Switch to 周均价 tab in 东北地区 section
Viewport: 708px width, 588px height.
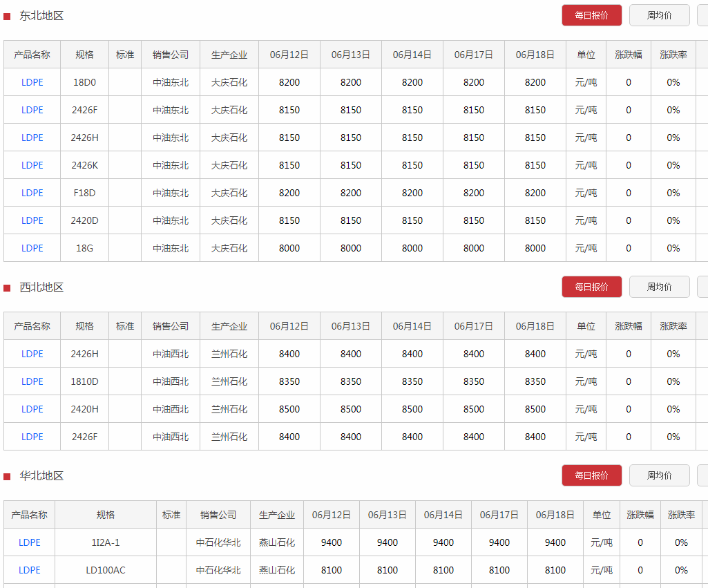tap(659, 15)
